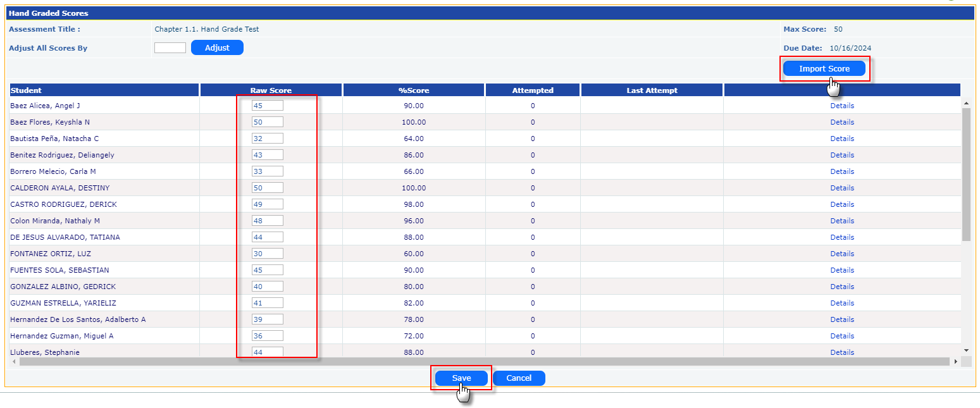Focus the Adjust All Scores By field

pos(170,47)
